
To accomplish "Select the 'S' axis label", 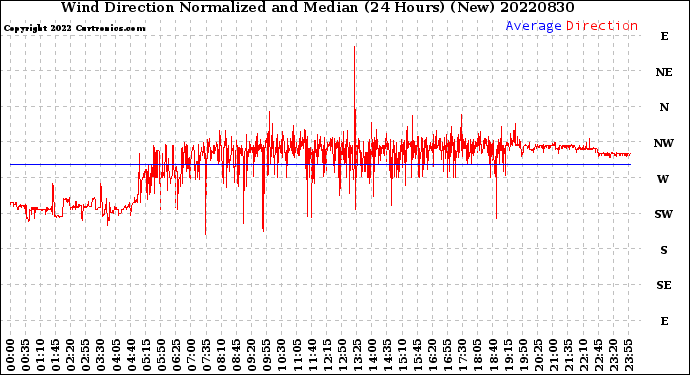I will [664, 250].
